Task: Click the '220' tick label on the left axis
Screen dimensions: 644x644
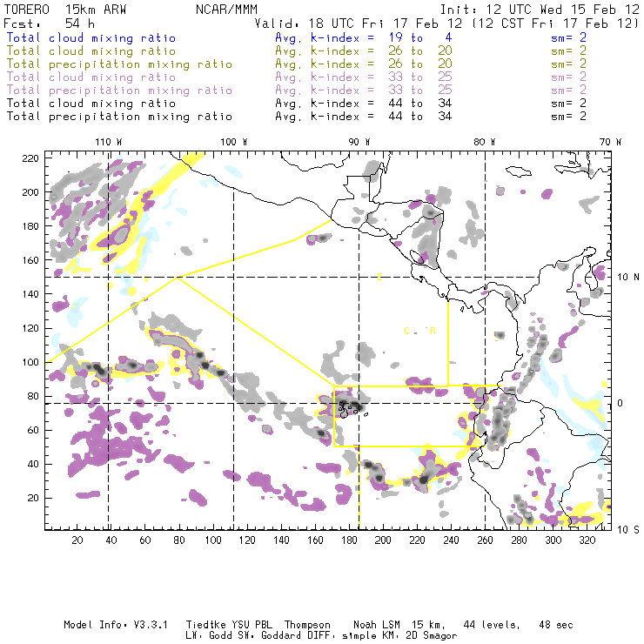Action: coord(30,158)
